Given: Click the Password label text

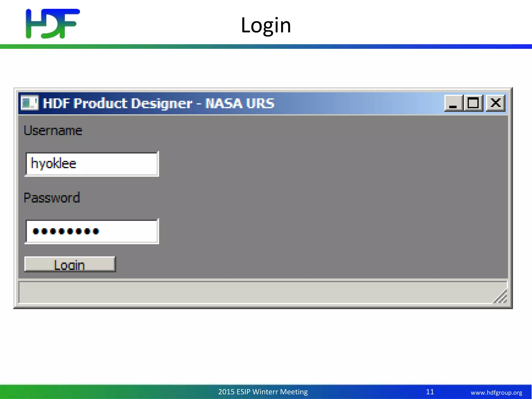Looking at the screenshot, I should [x=52, y=198].
